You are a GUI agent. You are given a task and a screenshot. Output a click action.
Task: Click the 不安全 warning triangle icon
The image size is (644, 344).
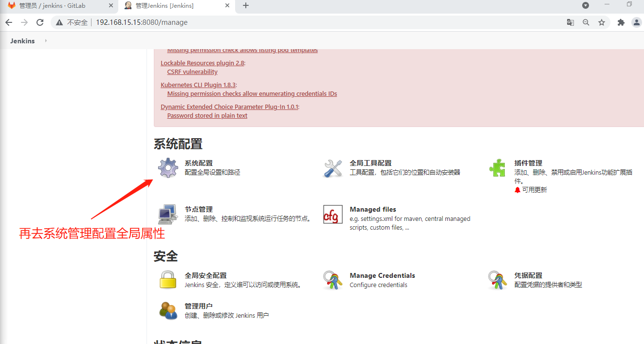tap(59, 22)
